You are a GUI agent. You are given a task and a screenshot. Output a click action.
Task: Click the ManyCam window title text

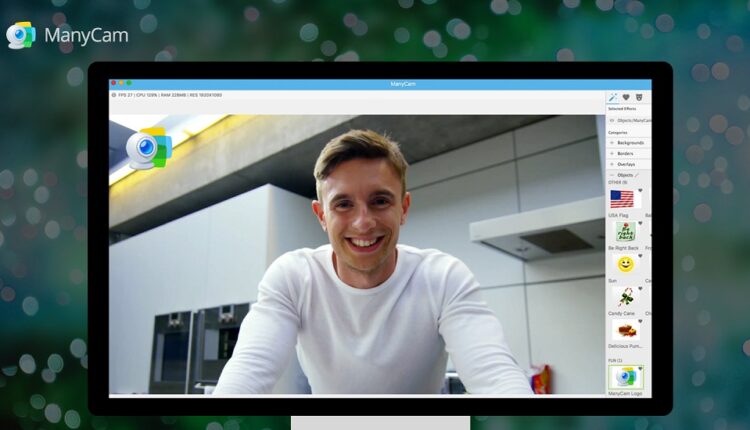click(403, 84)
